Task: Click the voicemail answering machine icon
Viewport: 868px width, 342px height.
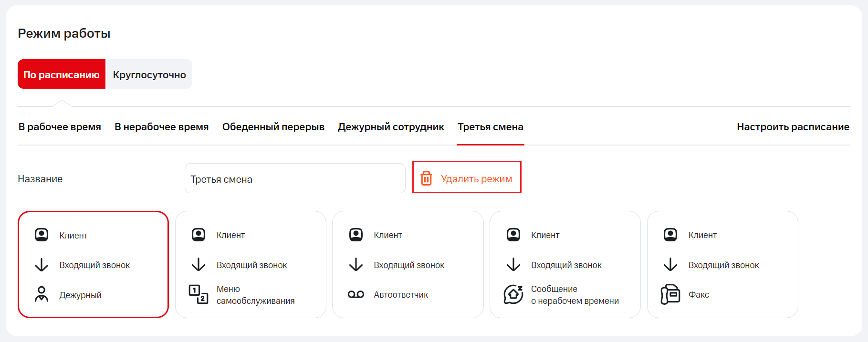Action: pos(356,294)
